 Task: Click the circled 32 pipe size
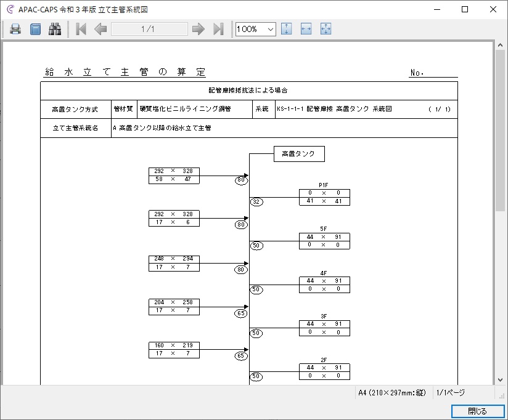click(x=256, y=202)
